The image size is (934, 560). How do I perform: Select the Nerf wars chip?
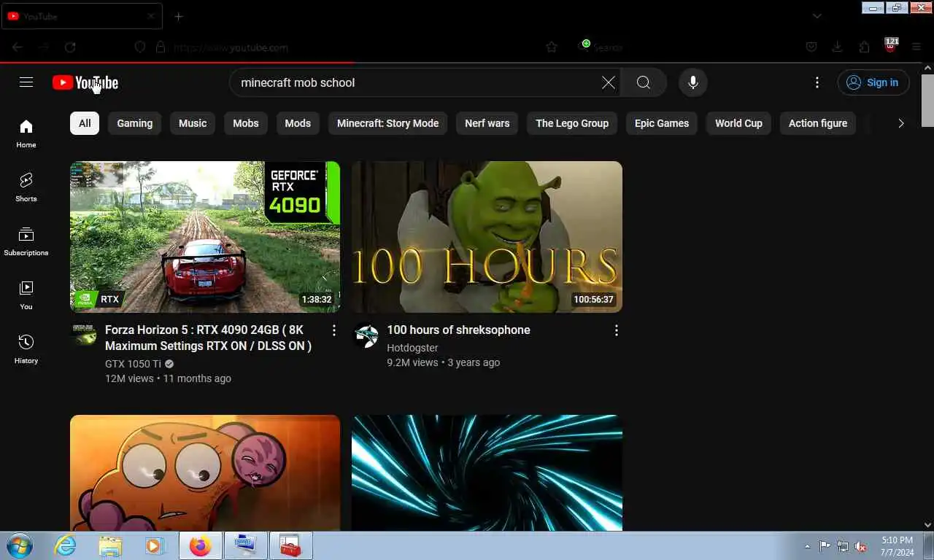[487, 123]
